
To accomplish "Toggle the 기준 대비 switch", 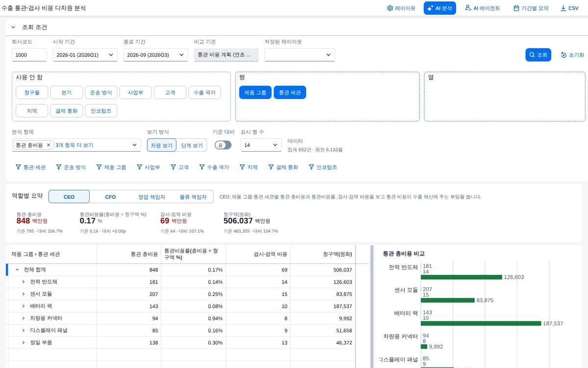I will pyautogui.click(x=223, y=145).
